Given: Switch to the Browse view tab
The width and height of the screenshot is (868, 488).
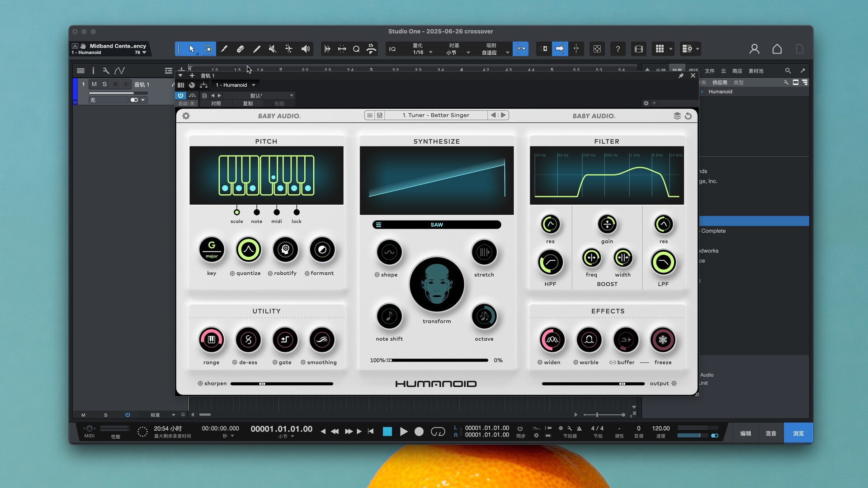Looking at the screenshot, I should point(798,433).
